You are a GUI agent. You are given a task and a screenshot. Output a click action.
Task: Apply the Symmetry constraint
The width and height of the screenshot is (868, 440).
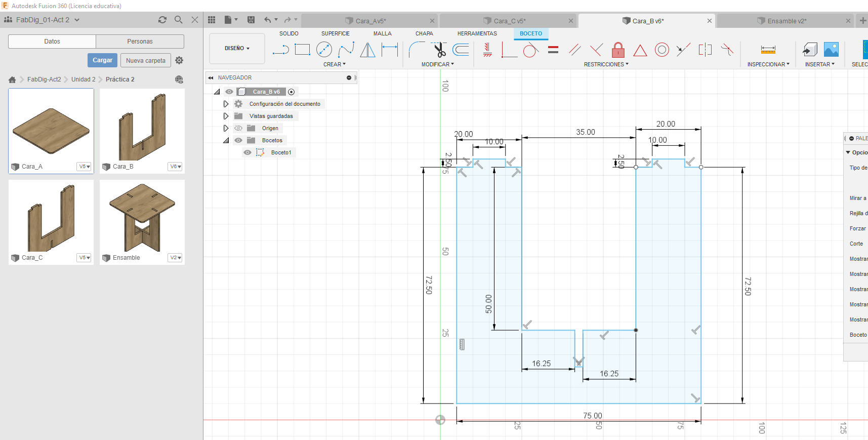click(705, 50)
